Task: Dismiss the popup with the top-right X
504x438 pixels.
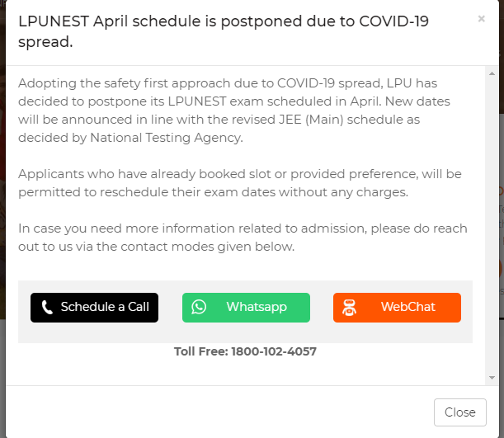Action: click(x=481, y=18)
